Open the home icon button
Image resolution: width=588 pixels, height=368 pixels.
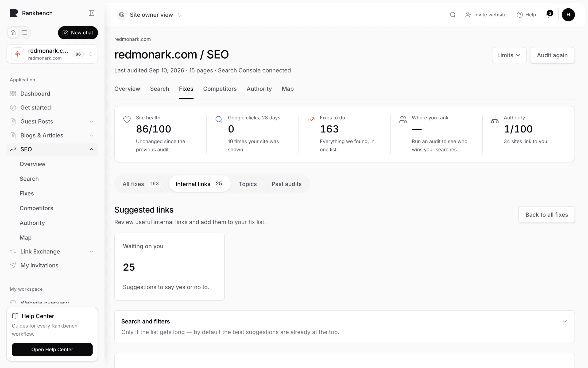click(x=13, y=33)
